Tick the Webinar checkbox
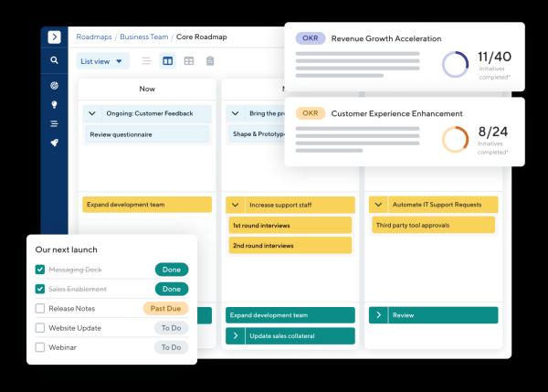The width and height of the screenshot is (548, 392). coord(40,347)
